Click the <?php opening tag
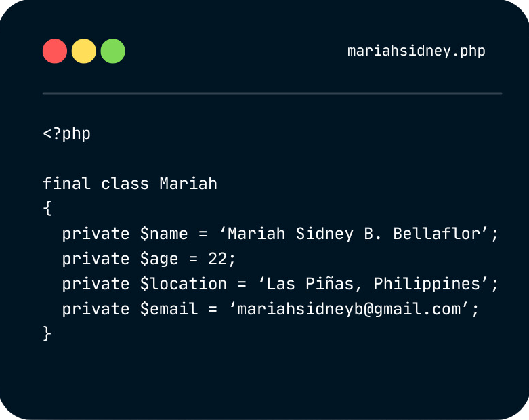 click(x=67, y=134)
